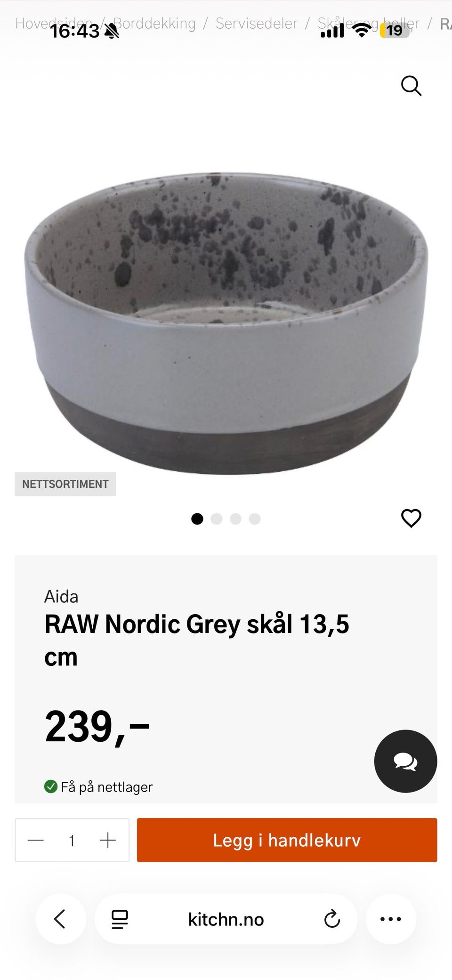Screen dimensions: 452x980
Task: Select the first image carousel dot
Action: 197,518
